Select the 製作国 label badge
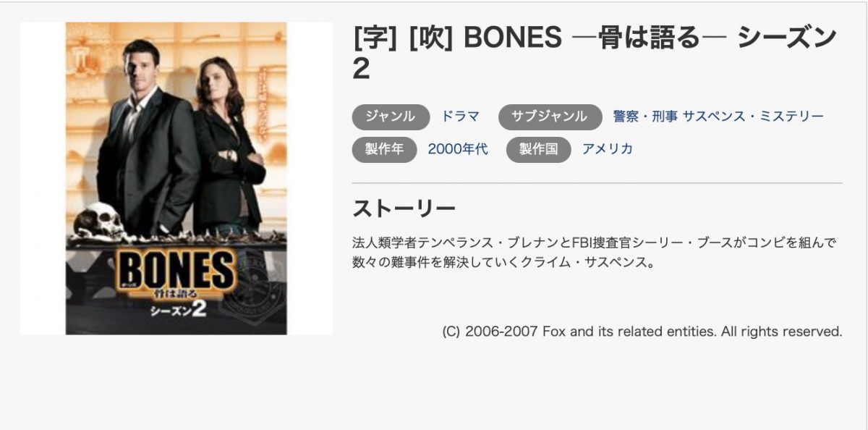 click(538, 150)
